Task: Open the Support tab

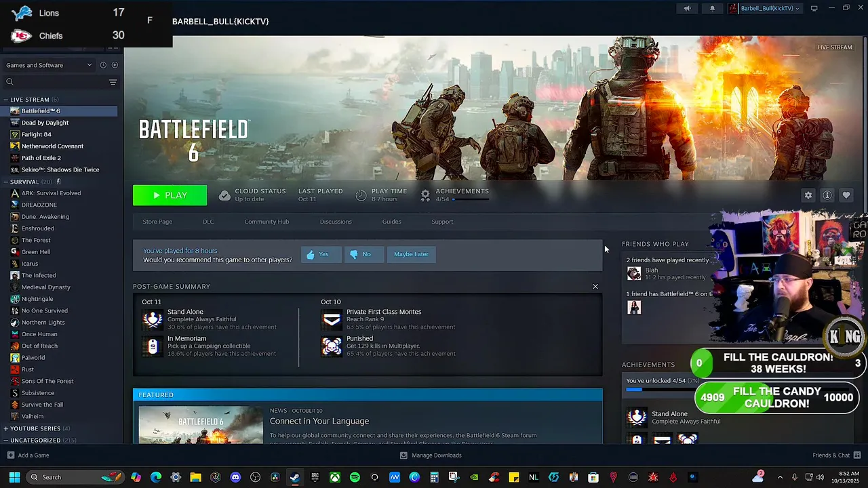Action: coord(442,222)
